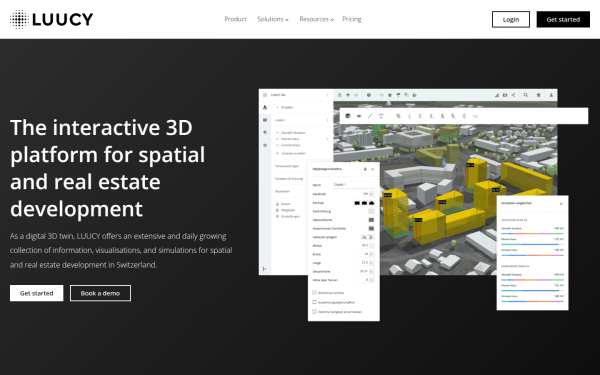Click the Name field containing Objekt 1
The width and height of the screenshot is (600, 375).
click(x=354, y=185)
